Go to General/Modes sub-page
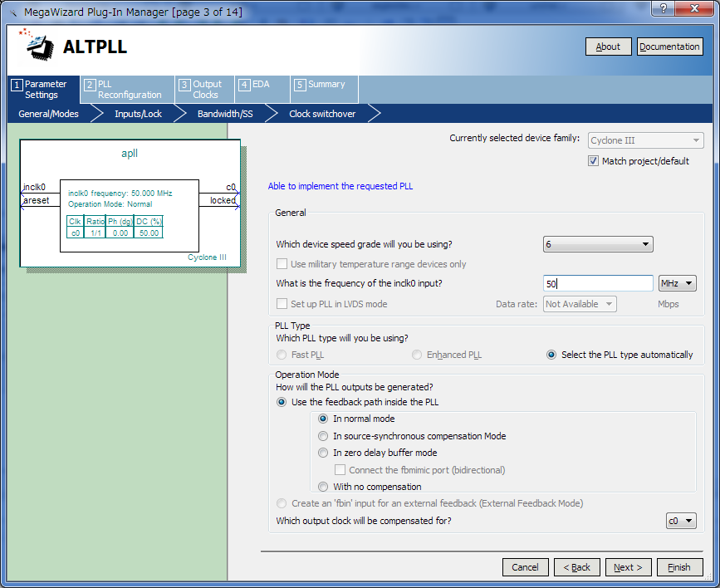The image size is (720, 588). click(49, 114)
